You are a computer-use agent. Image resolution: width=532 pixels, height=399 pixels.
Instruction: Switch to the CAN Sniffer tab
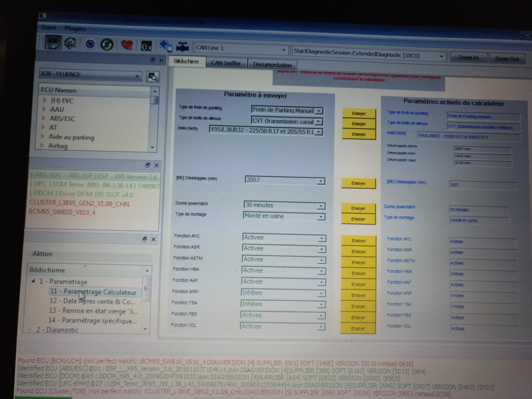coord(226,63)
